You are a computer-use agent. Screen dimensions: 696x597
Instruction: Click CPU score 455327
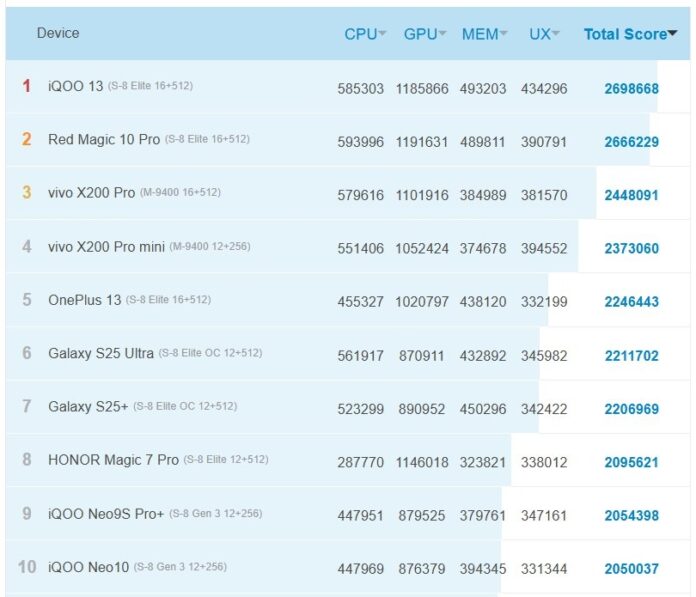tap(360, 302)
